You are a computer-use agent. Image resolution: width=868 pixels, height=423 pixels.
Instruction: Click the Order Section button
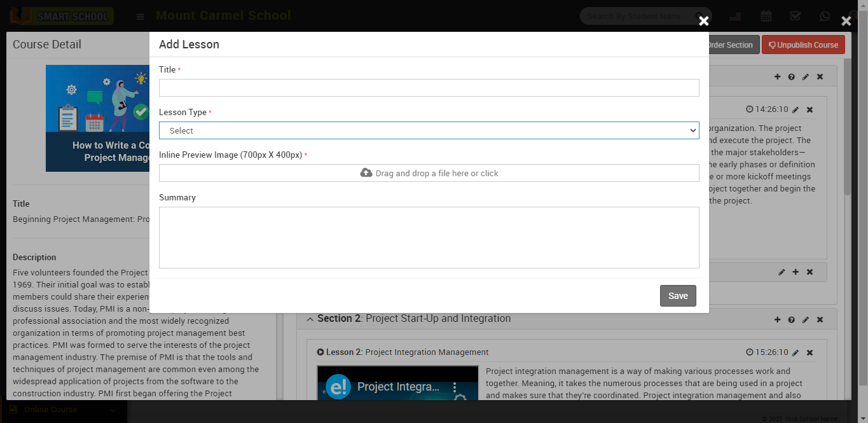pyautogui.click(x=729, y=45)
